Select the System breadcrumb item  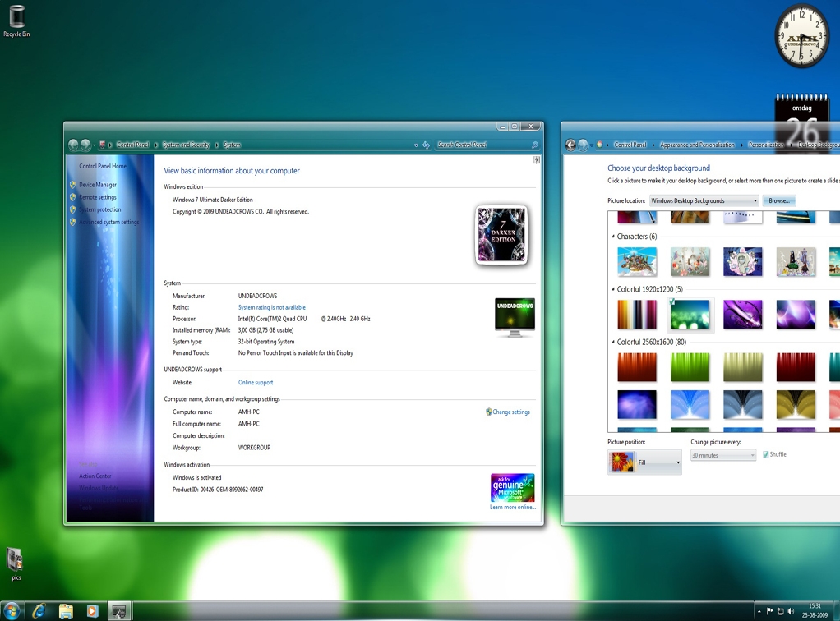pyautogui.click(x=232, y=145)
